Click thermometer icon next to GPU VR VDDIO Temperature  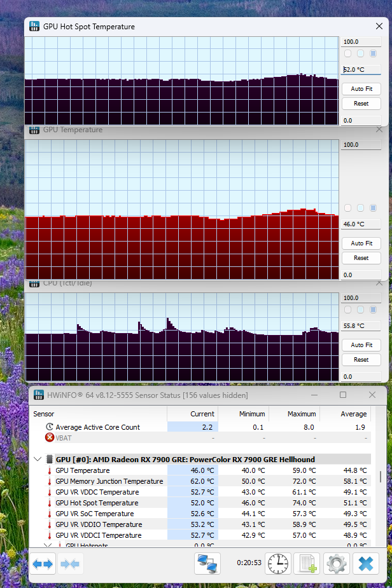(49, 524)
